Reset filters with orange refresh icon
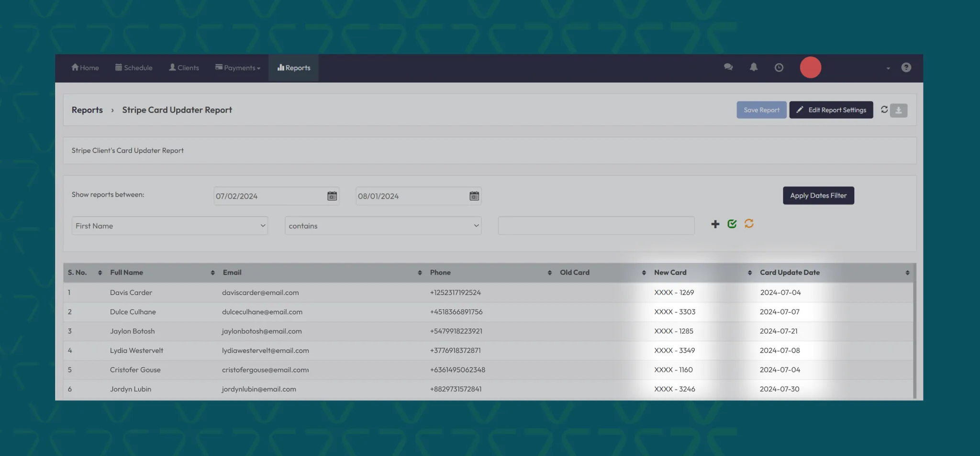 pyautogui.click(x=749, y=224)
